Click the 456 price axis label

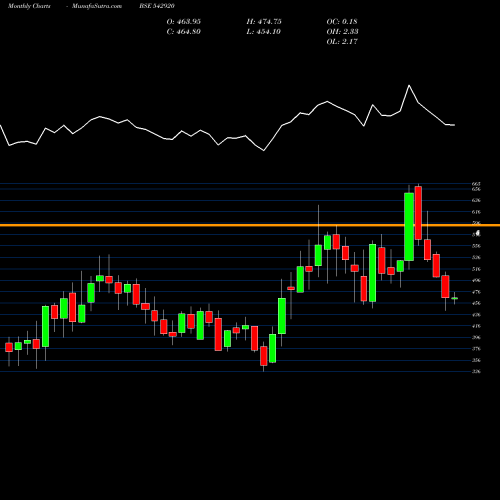pyautogui.click(x=476, y=303)
